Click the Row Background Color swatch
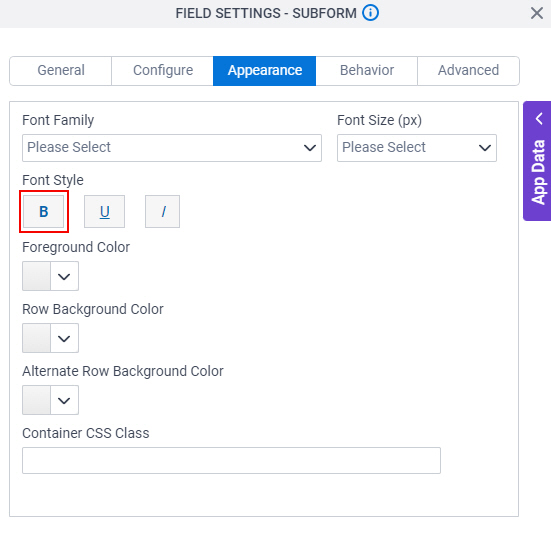551x542 pixels. click(x=37, y=338)
